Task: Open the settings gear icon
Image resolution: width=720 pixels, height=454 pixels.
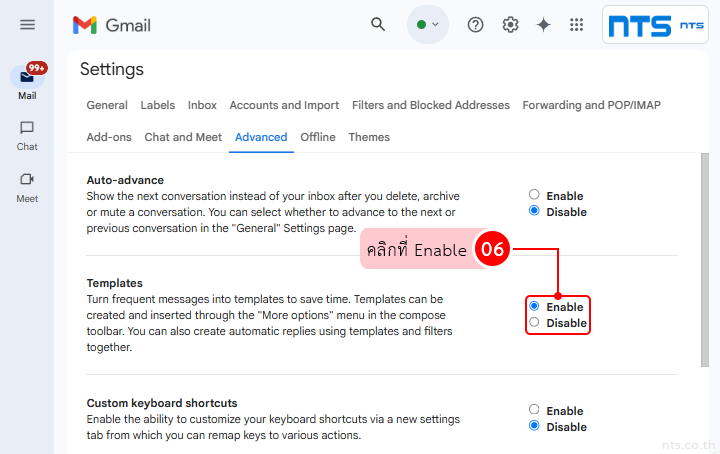Action: 510,25
